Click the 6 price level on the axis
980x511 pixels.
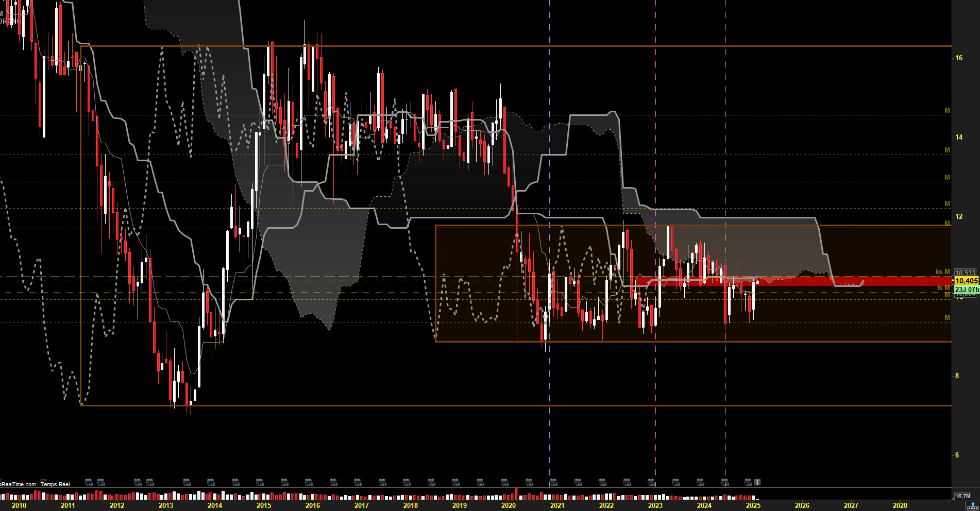pyautogui.click(x=957, y=455)
